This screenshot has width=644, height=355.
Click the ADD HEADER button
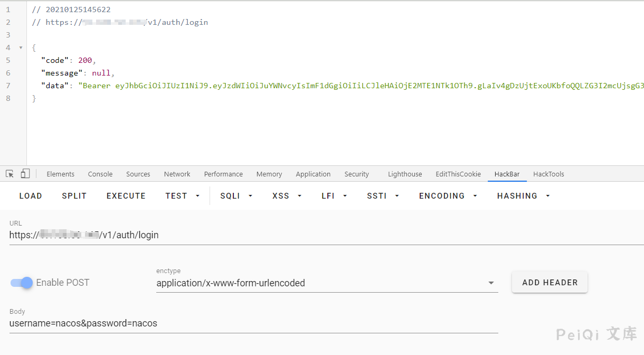click(x=550, y=283)
